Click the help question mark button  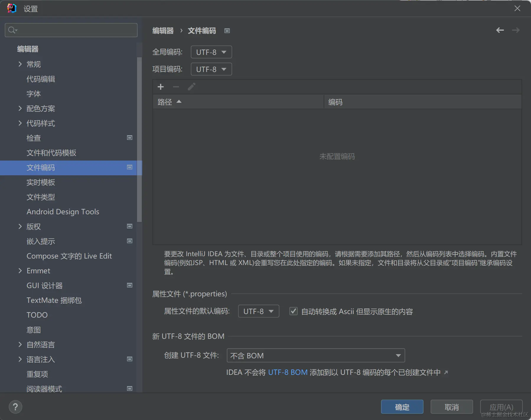click(15, 407)
